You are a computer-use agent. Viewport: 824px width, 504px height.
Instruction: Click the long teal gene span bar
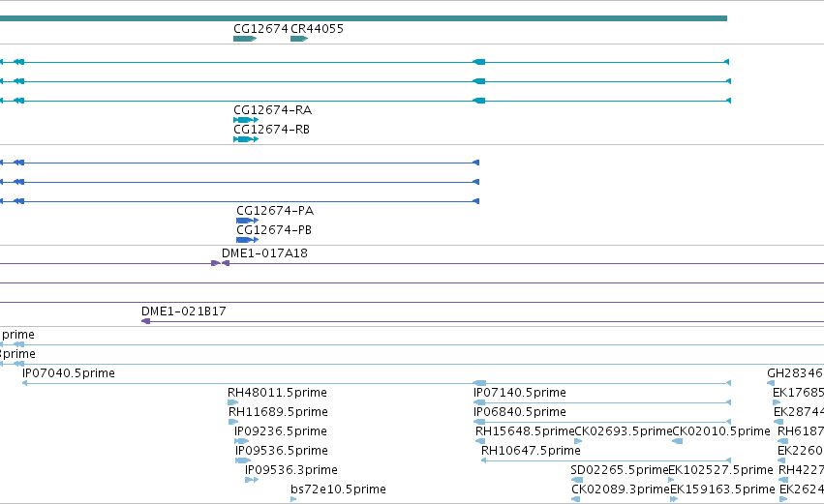click(363, 18)
